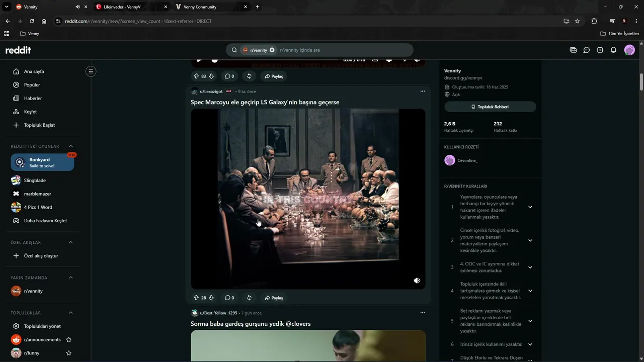Open the Reddit advertise icon
Image resolution: width=644 pixels, height=362 pixels.
point(573,50)
